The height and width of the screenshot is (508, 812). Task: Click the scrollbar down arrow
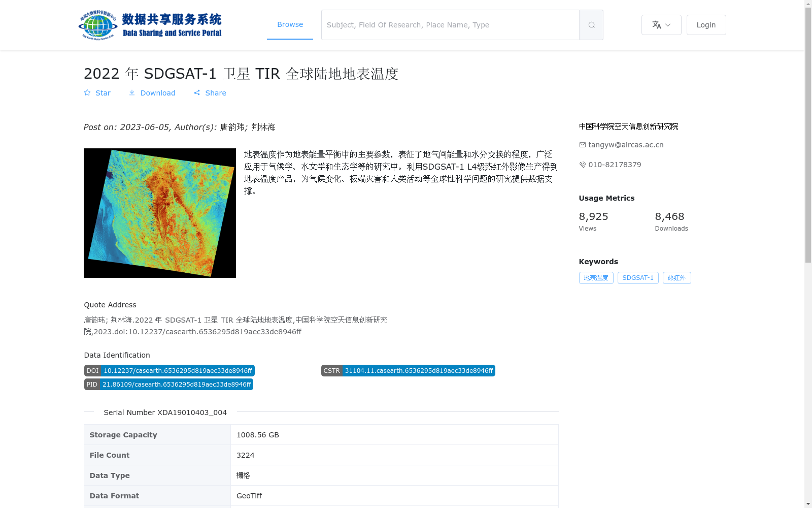point(808,504)
